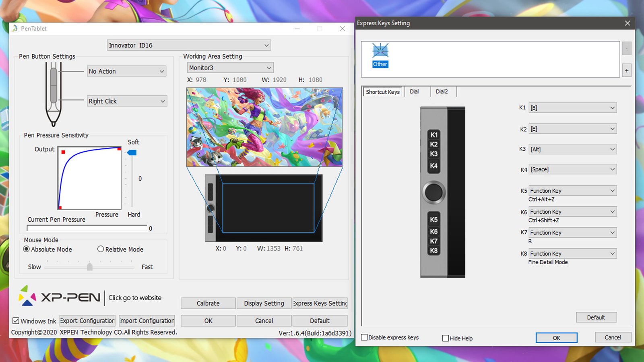This screenshot has height=362, width=644.
Task: Click the mouse speed Slow/Fast slider handle
Action: point(90,267)
